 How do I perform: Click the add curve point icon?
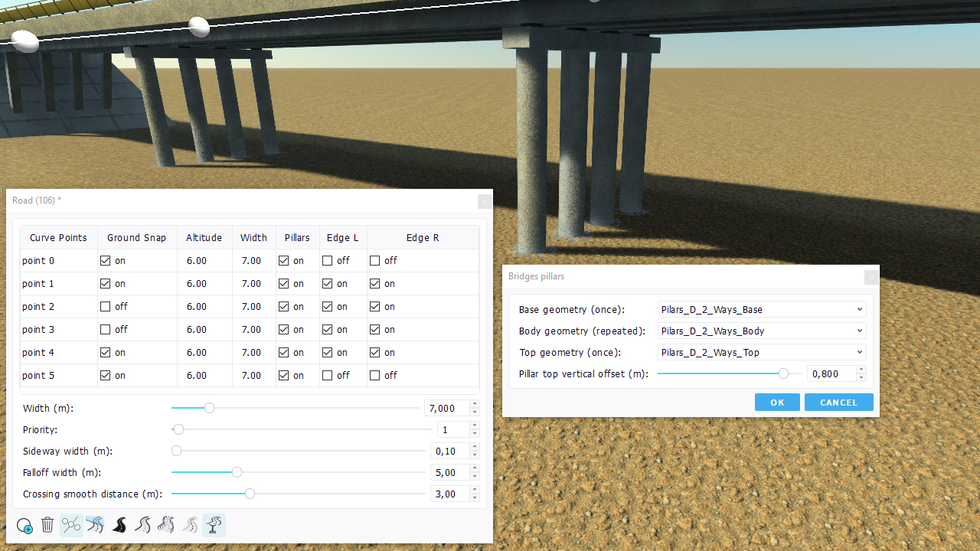click(24, 526)
